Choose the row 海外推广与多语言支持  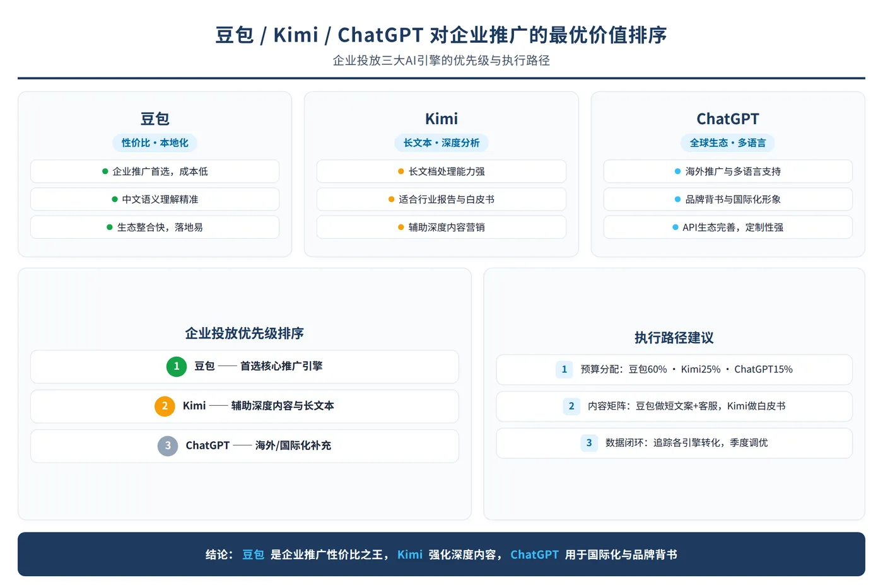point(728,171)
